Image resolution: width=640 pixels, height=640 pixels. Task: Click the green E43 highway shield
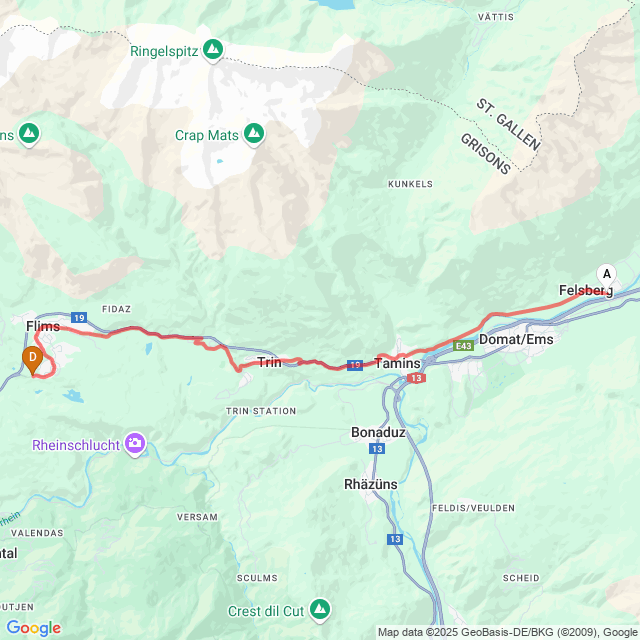point(464,346)
